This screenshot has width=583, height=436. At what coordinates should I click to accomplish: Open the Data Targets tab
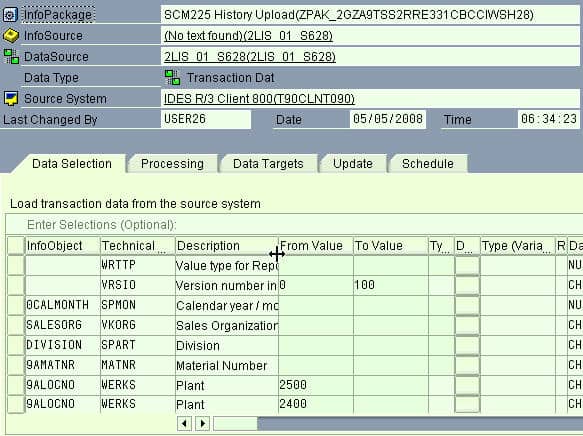268,164
